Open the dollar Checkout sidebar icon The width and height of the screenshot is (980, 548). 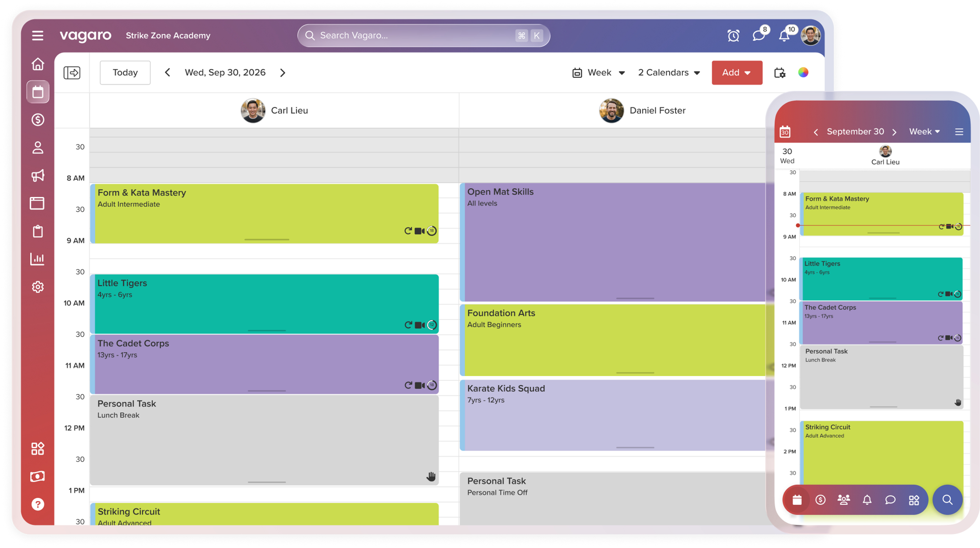pyautogui.click(x=38, y=120)
